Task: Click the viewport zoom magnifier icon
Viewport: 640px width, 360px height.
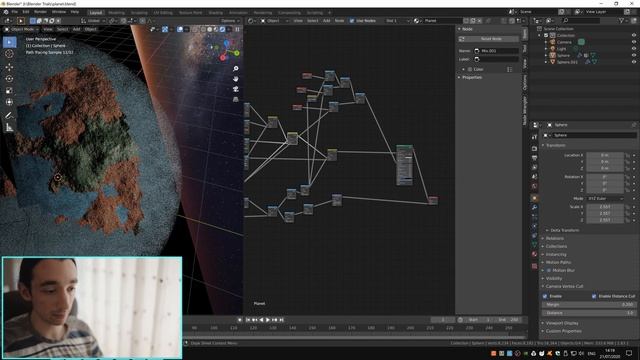Action: point(236,69)
